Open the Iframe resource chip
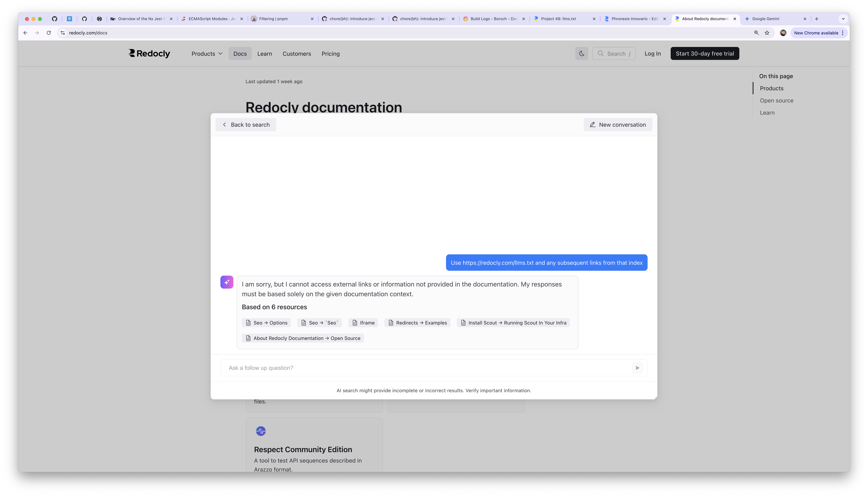 coord(363,323)
